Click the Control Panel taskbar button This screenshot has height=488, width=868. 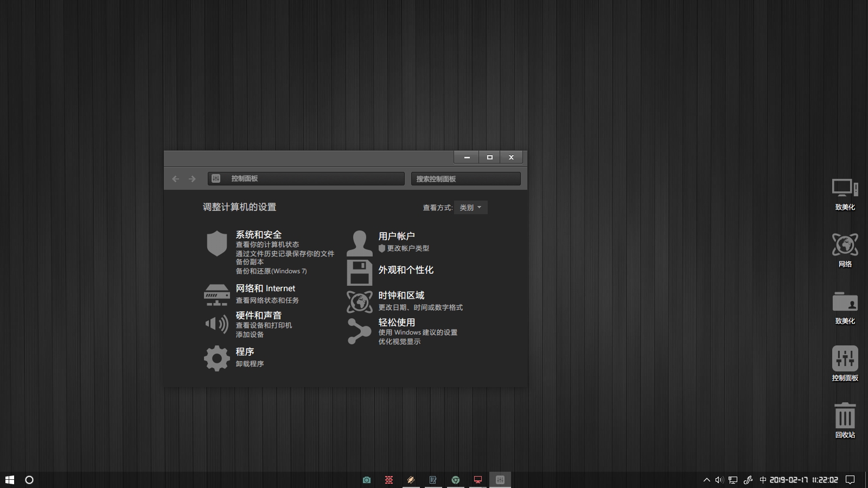pyautogui.click(x=500, y=480)
